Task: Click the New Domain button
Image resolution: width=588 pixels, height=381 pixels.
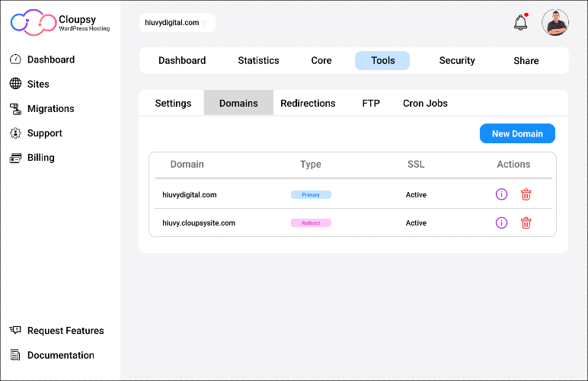Action: click(x=517, y=133)
